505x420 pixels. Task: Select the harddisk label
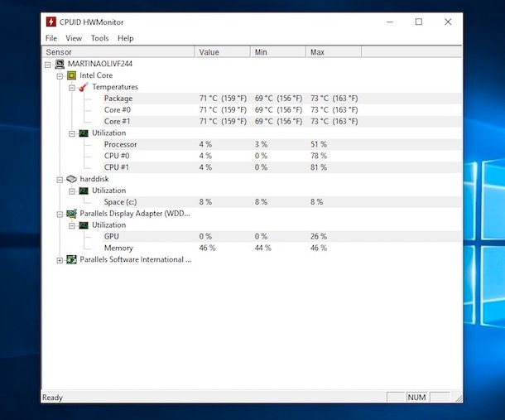[x=94, y=179]
